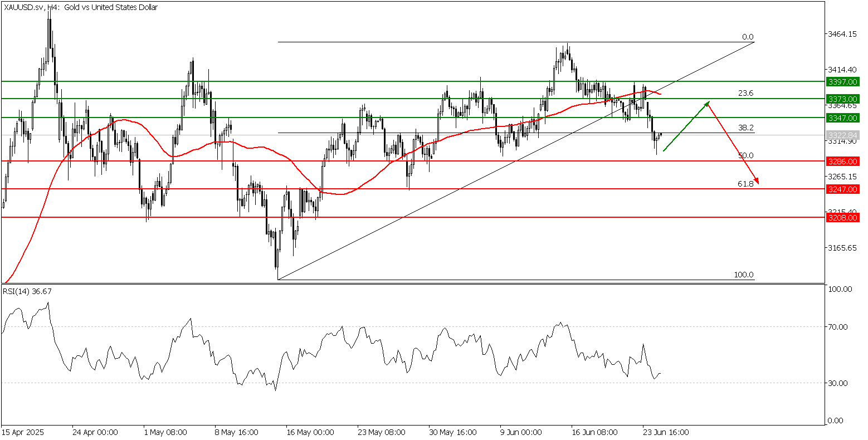The height and width of the screenshot is (440, 868).
Task: Click the green 3347.00 level label
Action: (842, 118)
